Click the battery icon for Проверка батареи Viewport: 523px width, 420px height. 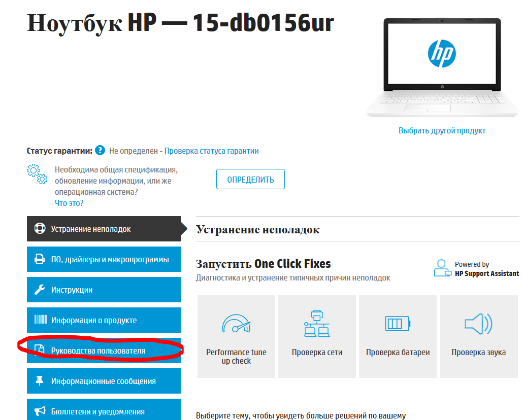click(398, 323)
